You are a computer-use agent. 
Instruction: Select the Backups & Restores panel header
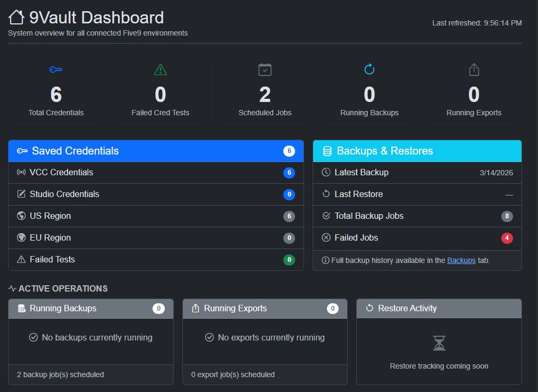(x=417, y=151)
